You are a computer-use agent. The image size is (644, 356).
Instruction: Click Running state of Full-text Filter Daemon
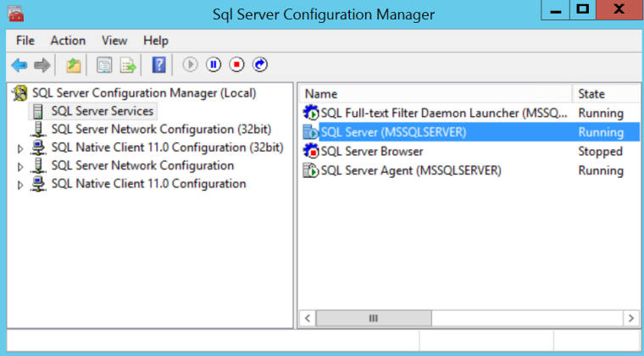pos(601,113)
